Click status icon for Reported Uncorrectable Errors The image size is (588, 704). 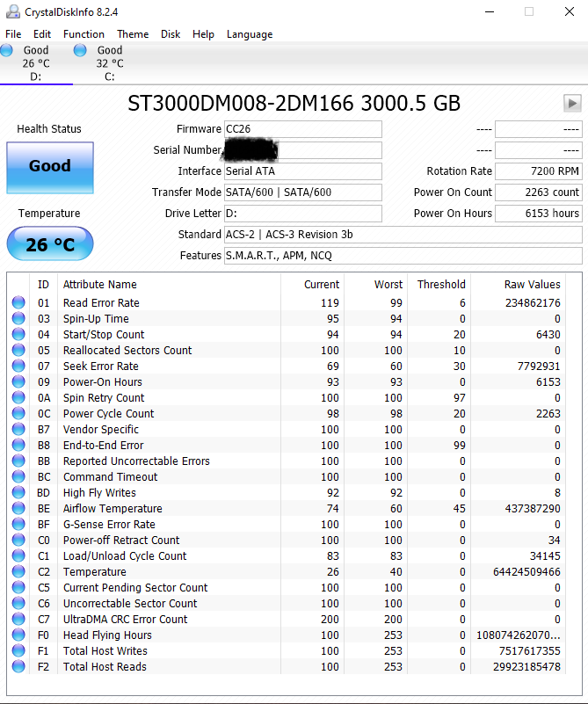[18, 461]
